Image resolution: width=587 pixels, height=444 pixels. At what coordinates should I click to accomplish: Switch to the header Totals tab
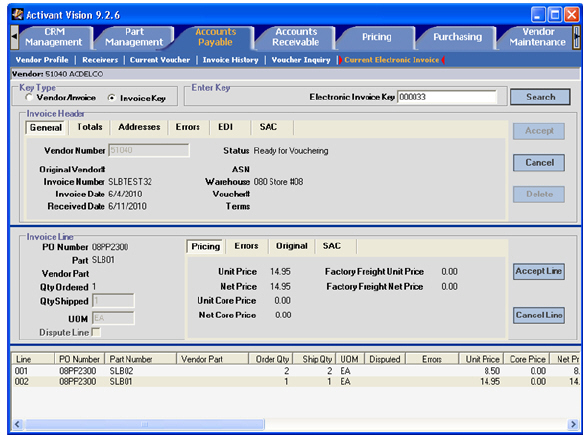89,127
